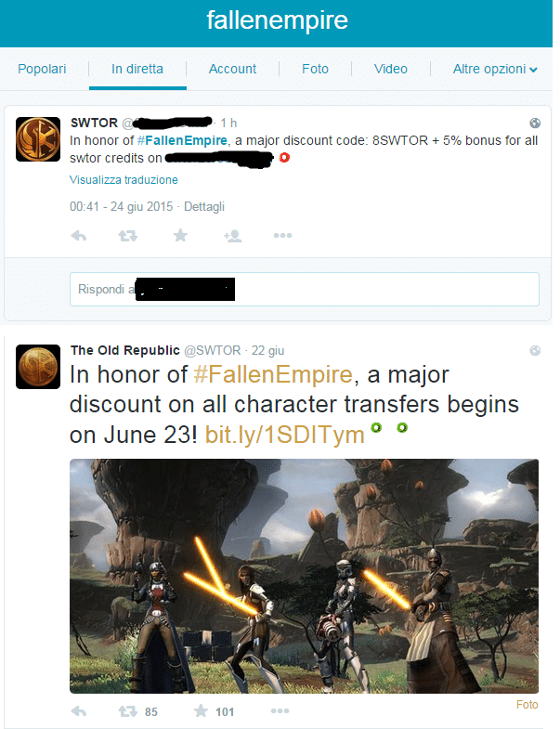Expand the Altre opzioni dropdown
The width and height of the screenshot is (560, 729).
tap(495, 70)
